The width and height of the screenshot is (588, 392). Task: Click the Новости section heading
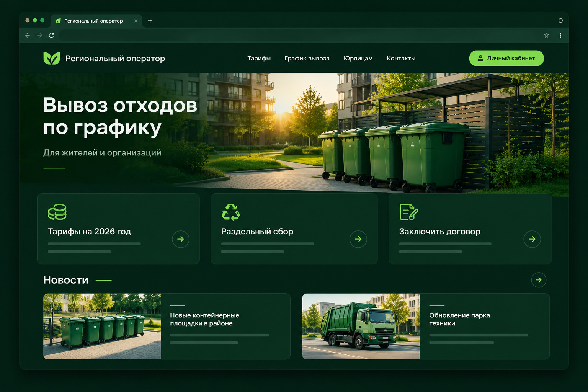[x=66, y=280]
